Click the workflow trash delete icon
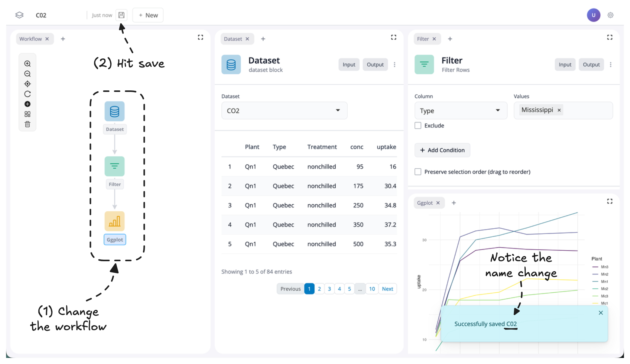This screenshot has height=364, width=630. tap(28, 124)
